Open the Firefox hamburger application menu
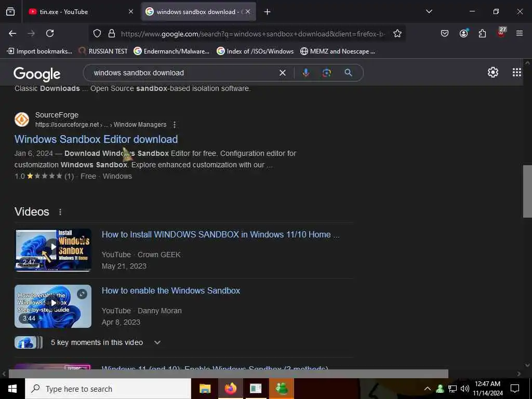The height and width of the screenshot is (399, 532). [519, 33]
